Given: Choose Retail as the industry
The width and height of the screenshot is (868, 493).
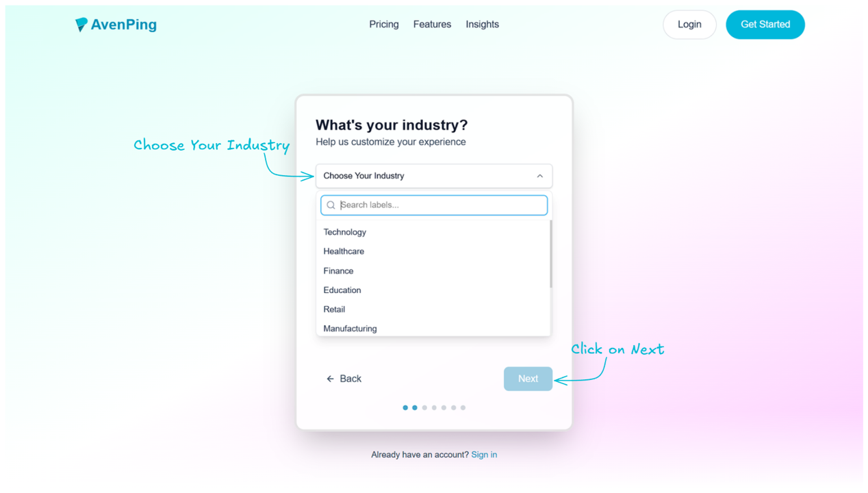Looking at the screenshot, I should [334, 309].
